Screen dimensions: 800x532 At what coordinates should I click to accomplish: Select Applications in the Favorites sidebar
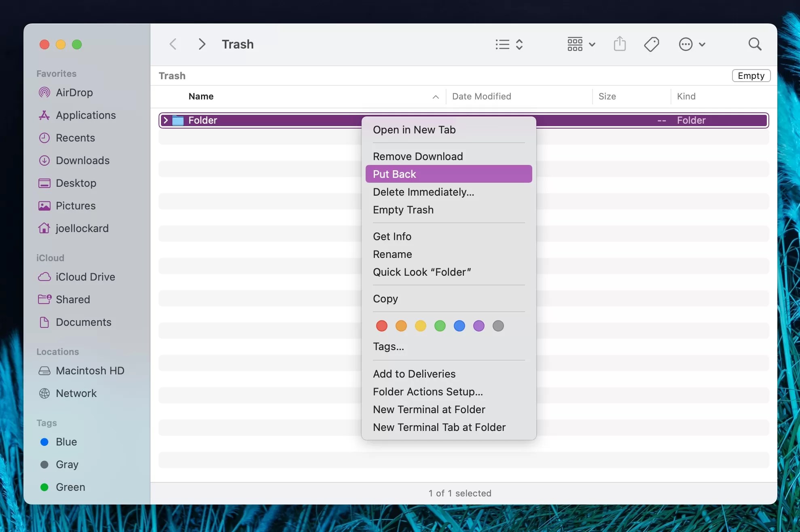pyautogui.click(x=85, y=115)
